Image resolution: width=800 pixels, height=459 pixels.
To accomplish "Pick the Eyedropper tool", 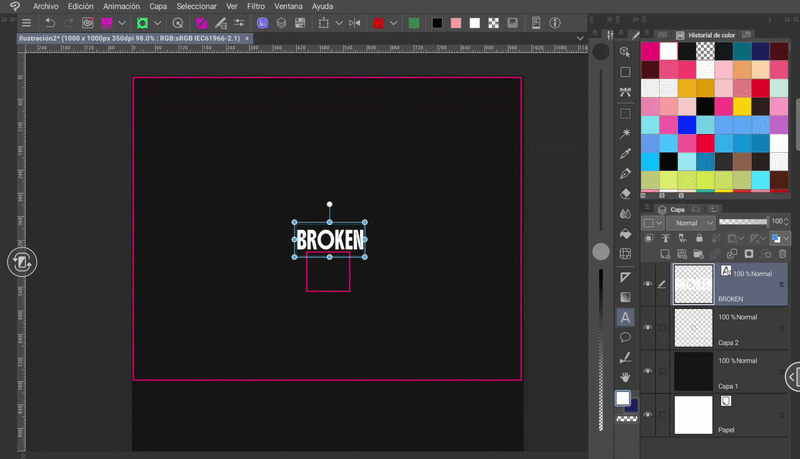I will pyautogui.click(x=625, y=153).
